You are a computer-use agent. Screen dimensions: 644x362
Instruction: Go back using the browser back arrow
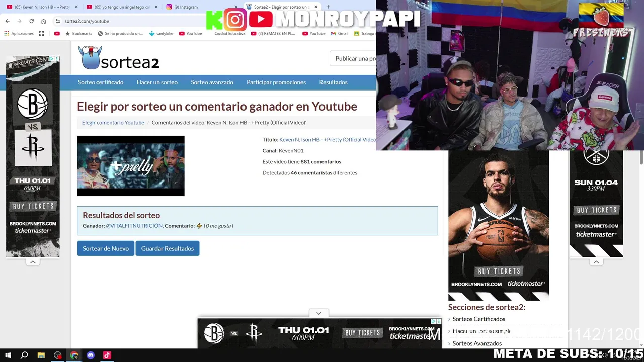coord(7,21)
